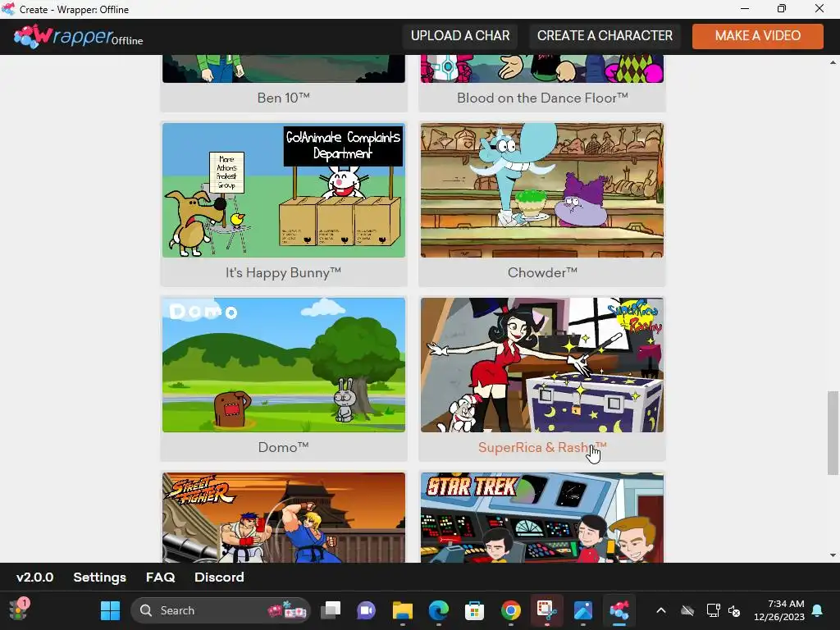The width and height of the screenshot is (840, 630).
Task: Open the notification bell icon
Action: tap(818, 610)
